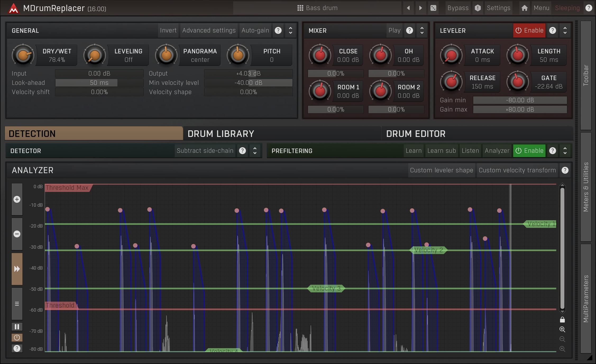Switch to the Drum Library tab
Image resolution: width=596 pixels, height=364 pixels.
coord(282,133)
